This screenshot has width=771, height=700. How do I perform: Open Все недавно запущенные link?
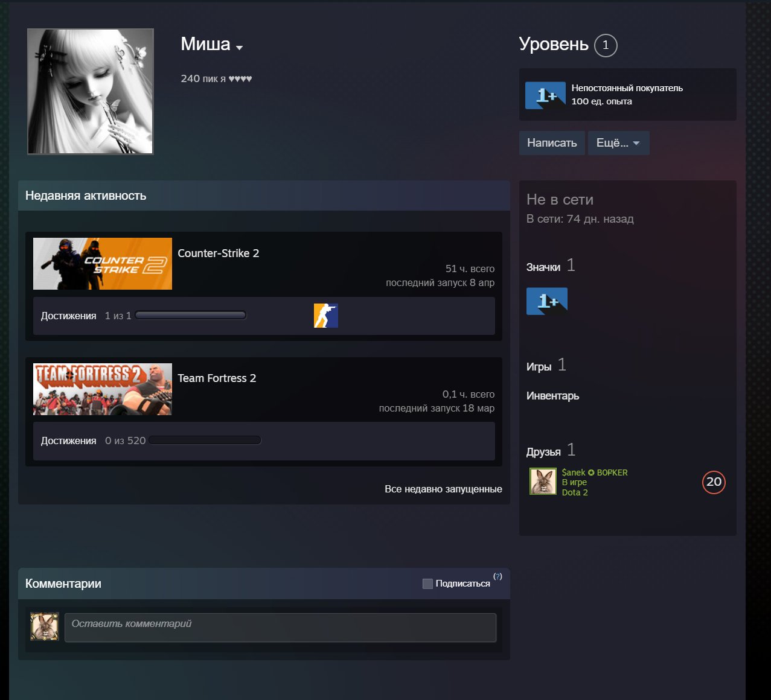point(443,489)
